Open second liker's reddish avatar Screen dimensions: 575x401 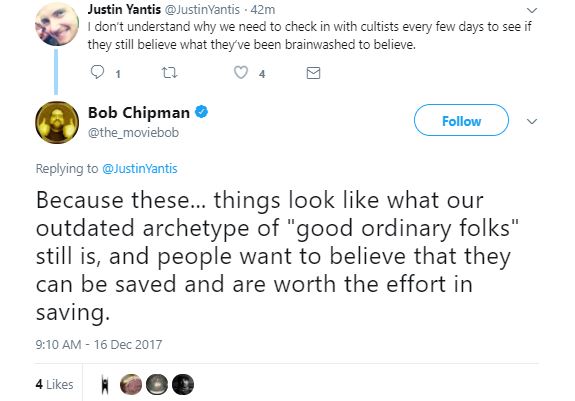[131, 385]
